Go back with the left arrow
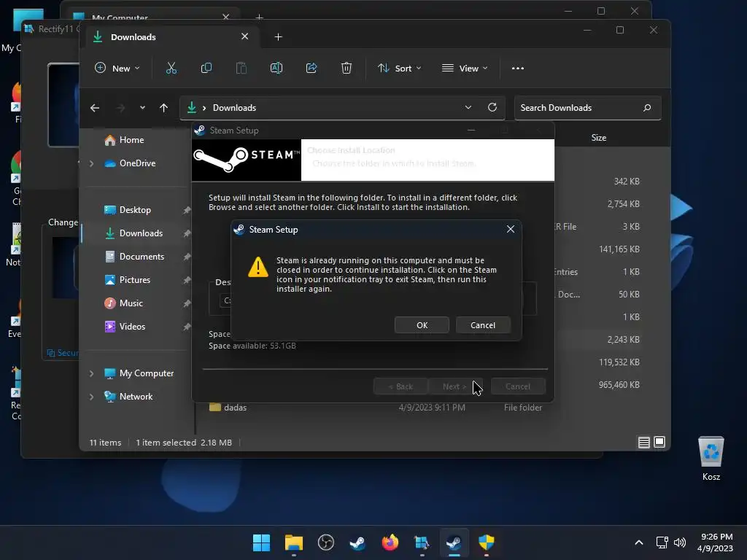Image resolution: width=747 pixels, height=560 pixels. [x=95, y=108]
